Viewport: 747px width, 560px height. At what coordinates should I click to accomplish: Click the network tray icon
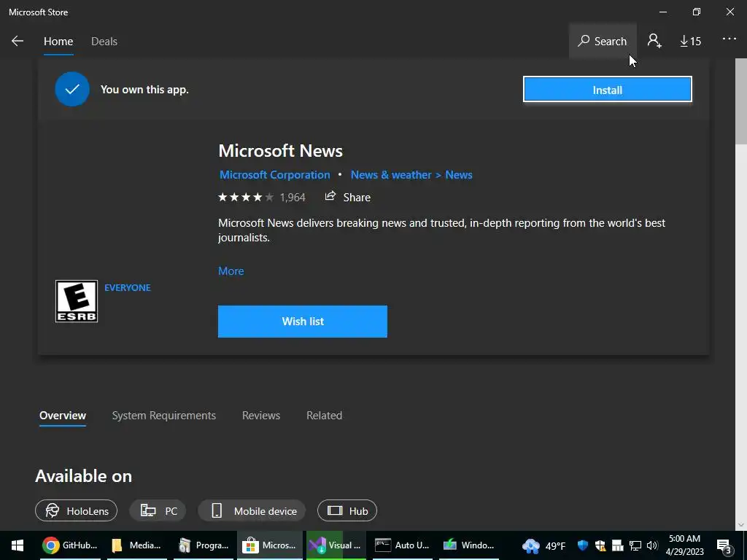635,545
